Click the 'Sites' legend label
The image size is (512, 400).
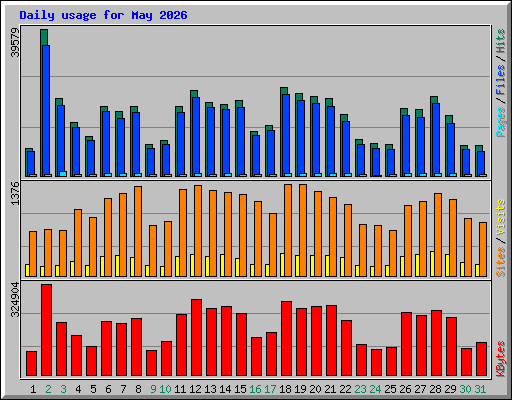click(x=501, y=262)
